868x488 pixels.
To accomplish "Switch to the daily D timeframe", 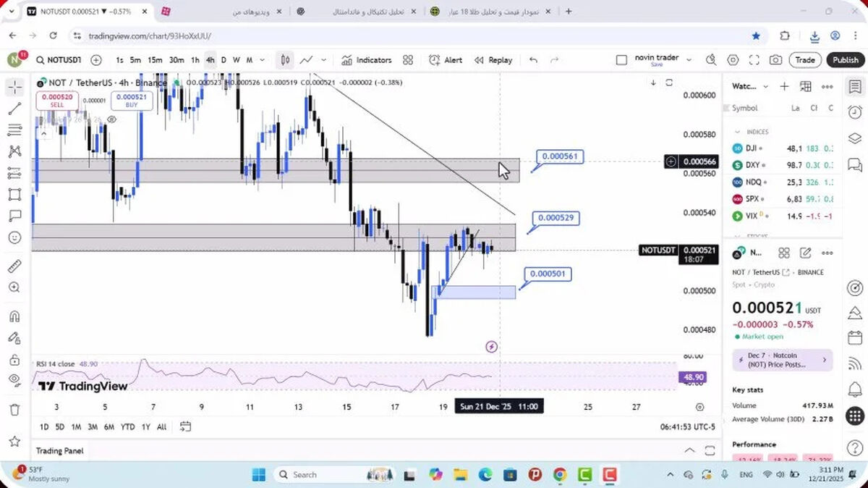I will pyautogui.click(x=224, y=60).
